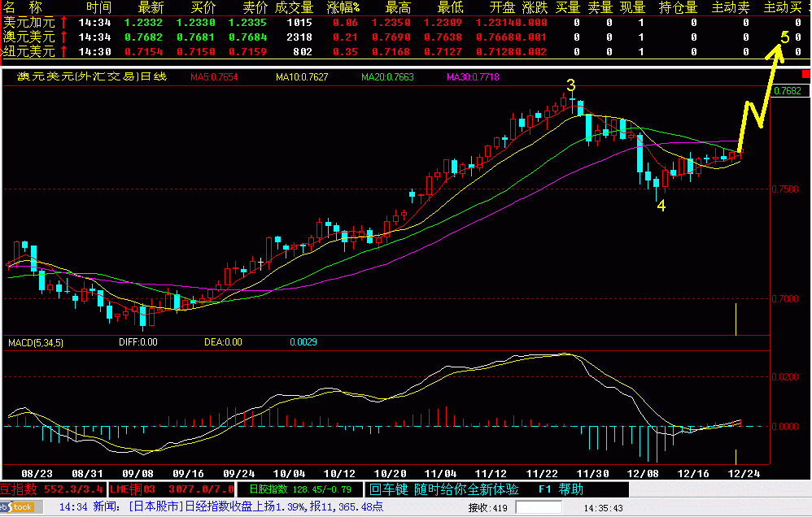Click the MA30:0.7718 moving average label
Viewport: 812px width, 517px height.
(473, 77)
